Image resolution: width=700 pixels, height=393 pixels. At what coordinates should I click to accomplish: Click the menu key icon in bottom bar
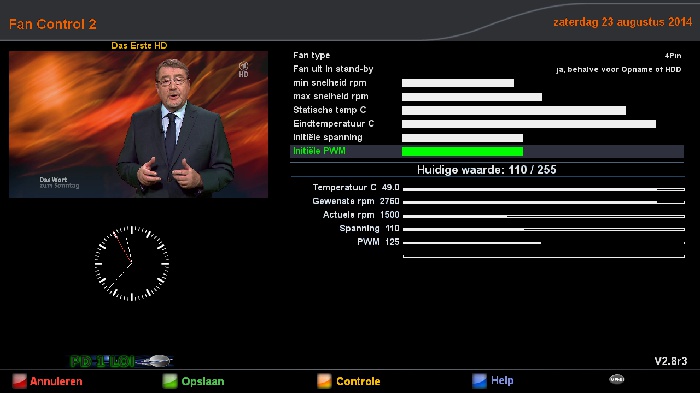point(617,379)
